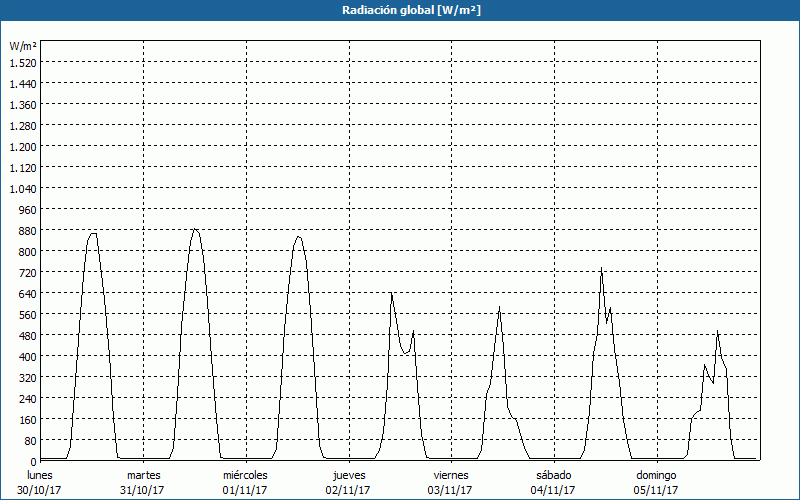
Task: Click the 01/11/17 date label
Action: point(245,490)
